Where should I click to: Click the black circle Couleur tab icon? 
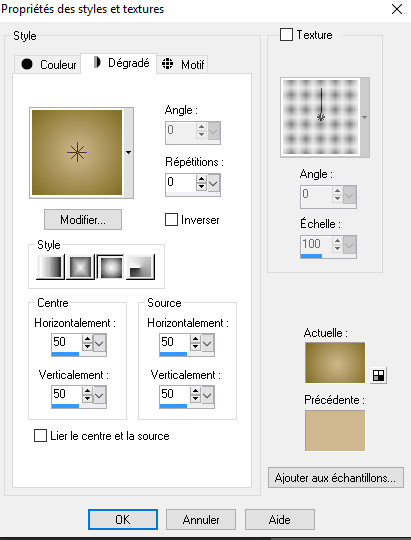click(x=27, y=64)
